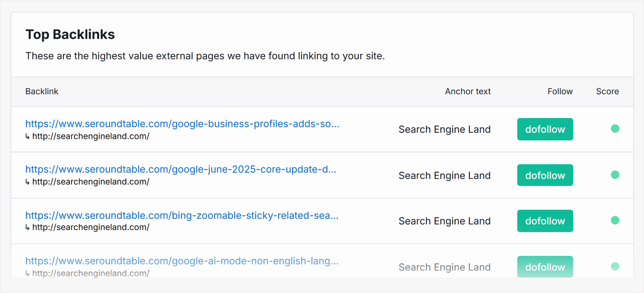Sort by the Backlink column header
The image size is (644, 293).
pos(42,92)
